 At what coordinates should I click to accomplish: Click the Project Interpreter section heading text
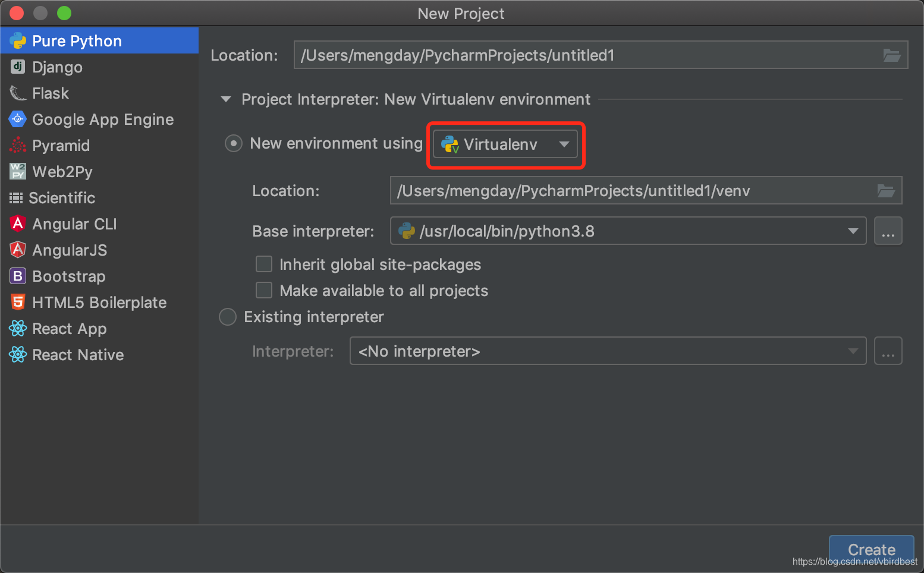coord(416,99)
